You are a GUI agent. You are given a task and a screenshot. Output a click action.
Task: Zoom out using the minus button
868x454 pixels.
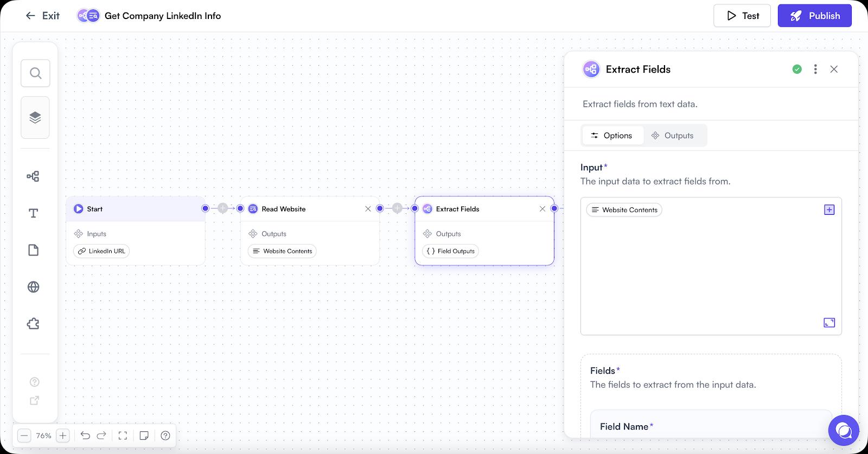click(24, 436)
